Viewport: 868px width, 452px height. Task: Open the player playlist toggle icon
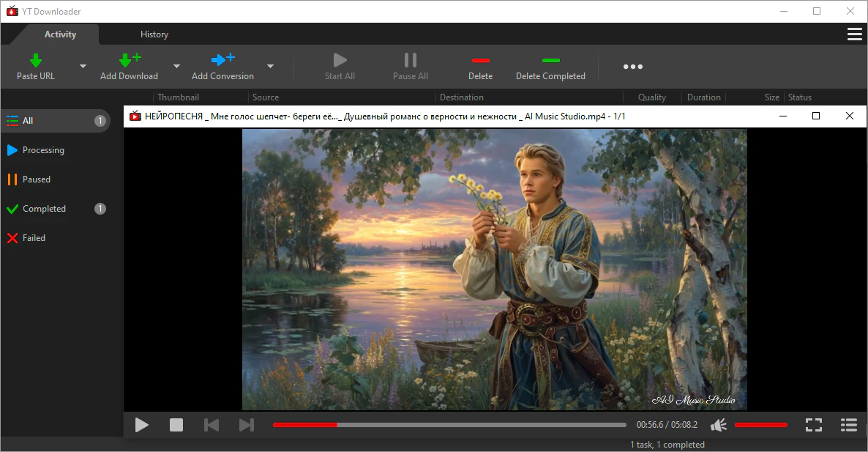tap(848, 425)
